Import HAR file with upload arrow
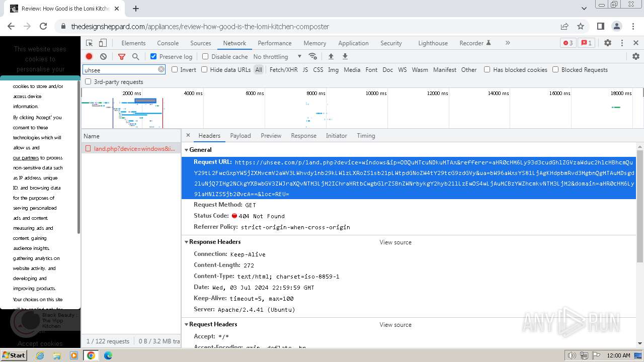644x362 pixels. point(331,56)
